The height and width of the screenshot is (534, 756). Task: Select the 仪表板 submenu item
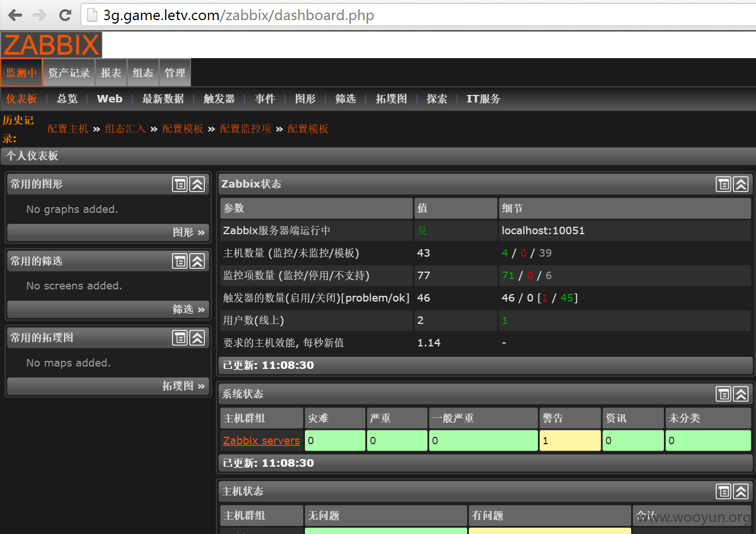pos(21,99)
